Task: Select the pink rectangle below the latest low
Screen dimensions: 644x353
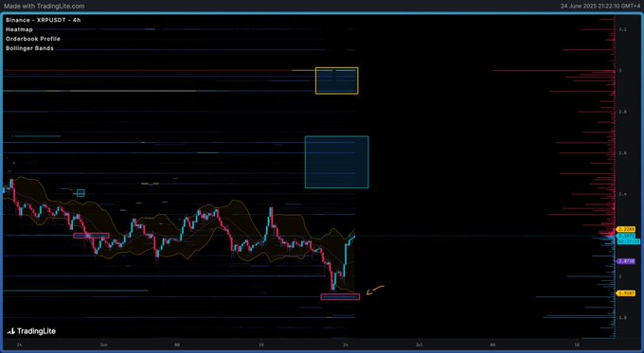Action: pos(340,297)
